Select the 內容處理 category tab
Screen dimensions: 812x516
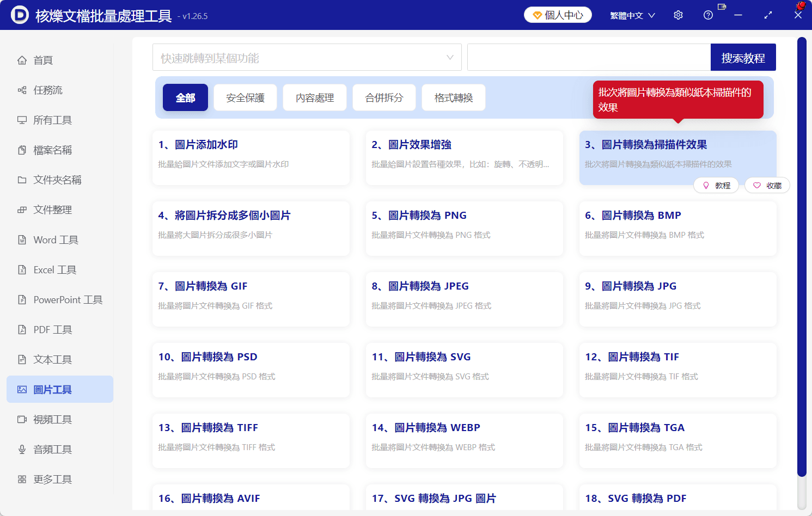click(315, 97)
